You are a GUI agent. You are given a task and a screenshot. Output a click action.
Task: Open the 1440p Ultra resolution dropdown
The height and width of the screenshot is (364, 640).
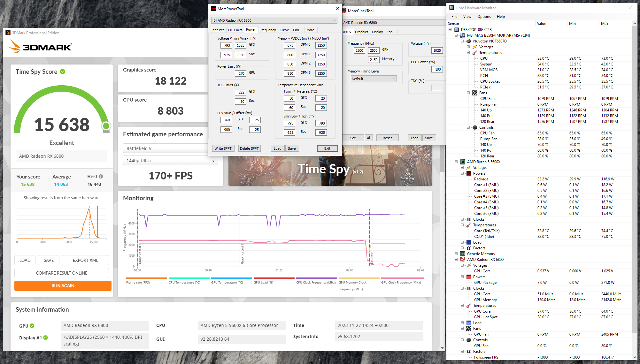click(x=170, y=161)
